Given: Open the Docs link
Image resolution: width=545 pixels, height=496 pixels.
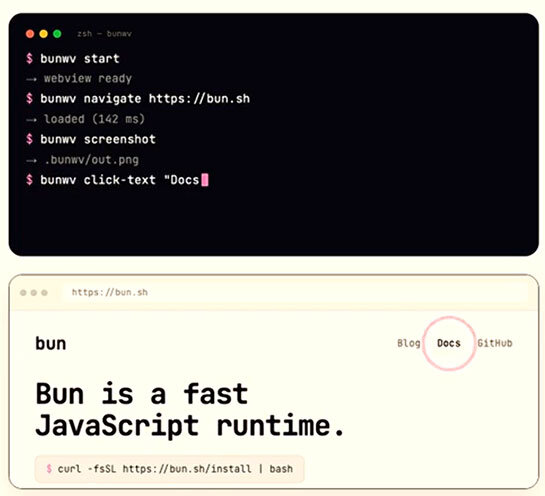Looking at the screenshot, I should pos(449,343).
